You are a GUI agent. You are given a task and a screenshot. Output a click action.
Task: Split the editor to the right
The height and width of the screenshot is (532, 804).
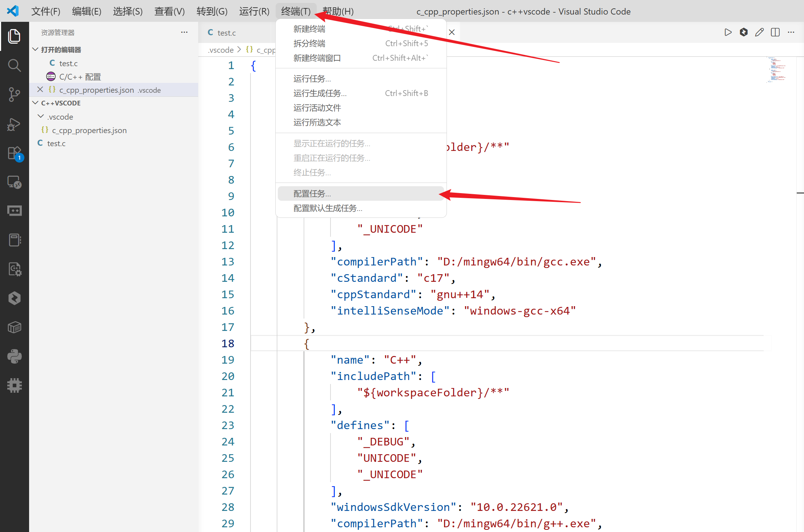(775, 32)
